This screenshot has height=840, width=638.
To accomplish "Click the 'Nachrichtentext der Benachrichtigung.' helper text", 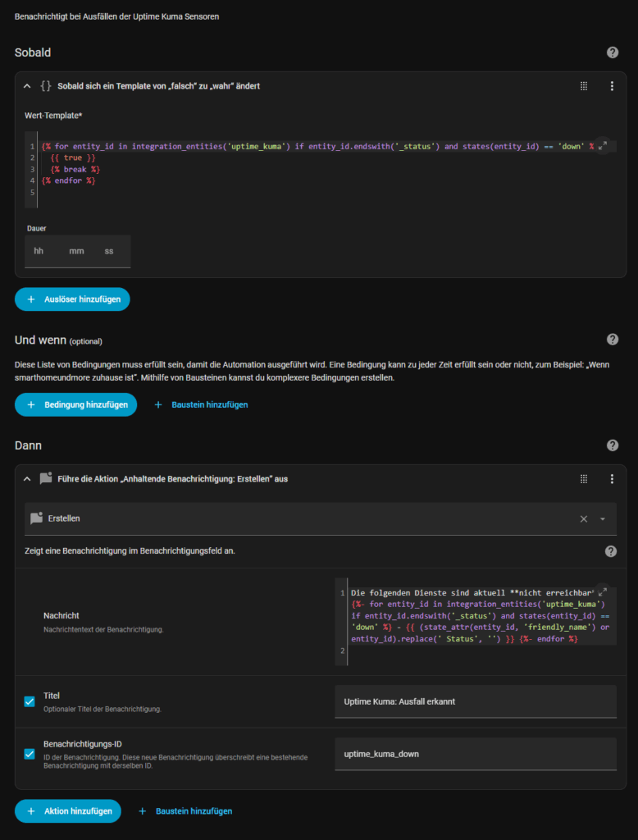I will 103,629.
